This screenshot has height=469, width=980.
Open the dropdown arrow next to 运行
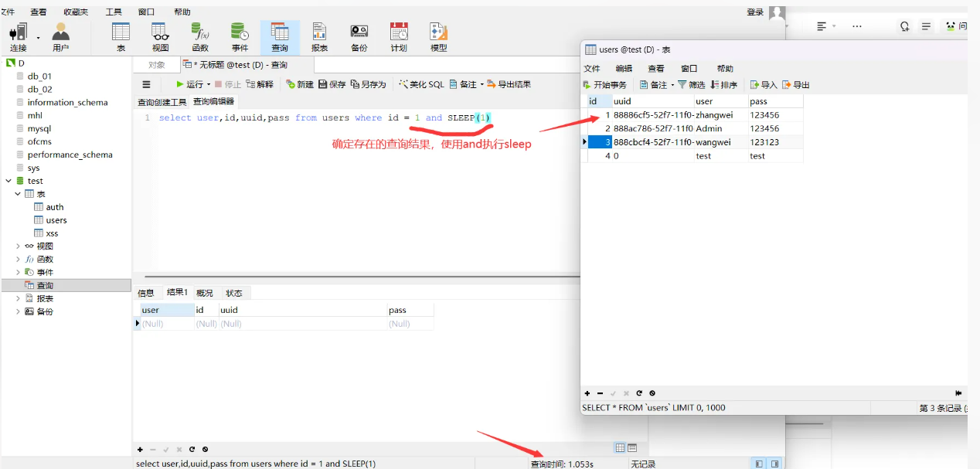point(209,84)
